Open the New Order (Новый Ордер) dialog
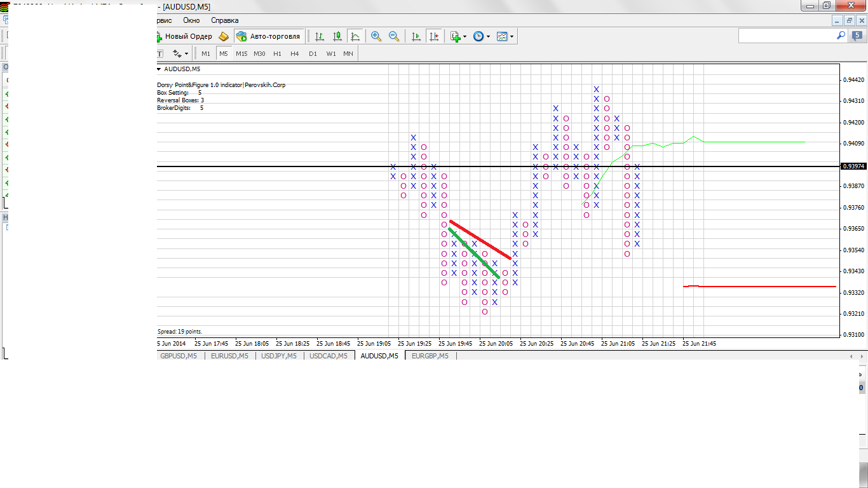The width and height of the screenshot is (868, 488). (x=184, y=36)
